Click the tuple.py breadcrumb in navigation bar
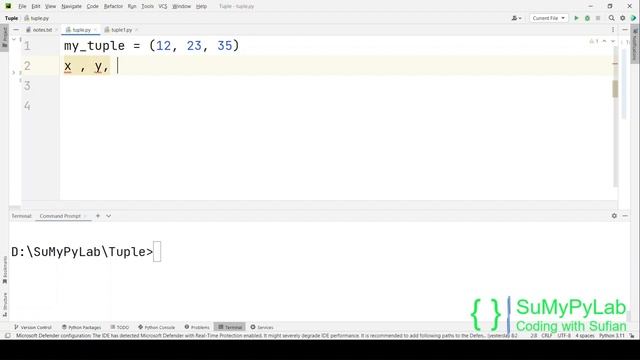Screen dimensions: 640x360 coord(37,18)
